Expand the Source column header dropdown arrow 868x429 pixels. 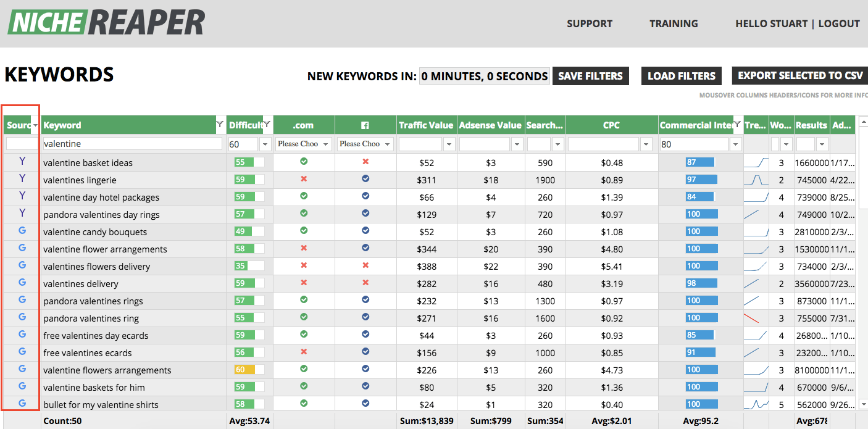[x=35, y=125]
